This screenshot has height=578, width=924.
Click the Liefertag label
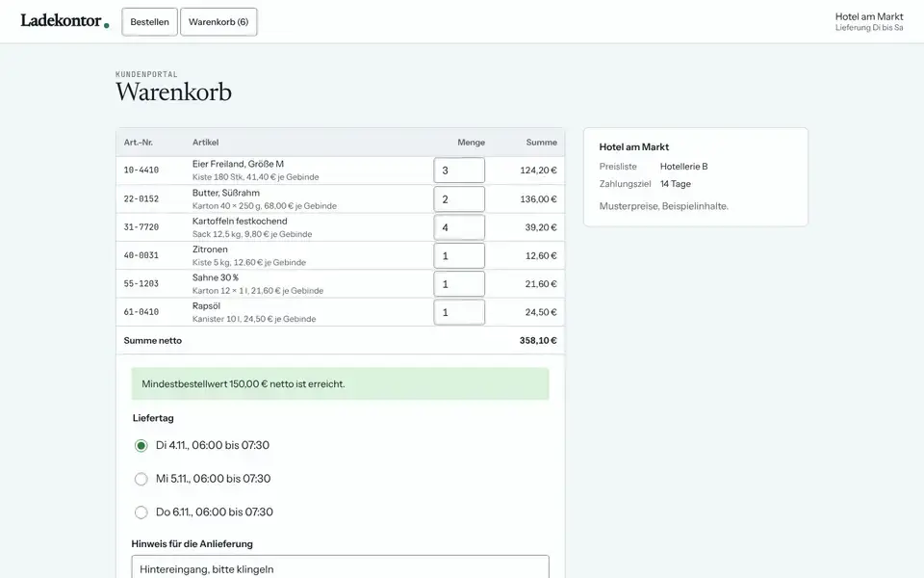pos(153,418)
